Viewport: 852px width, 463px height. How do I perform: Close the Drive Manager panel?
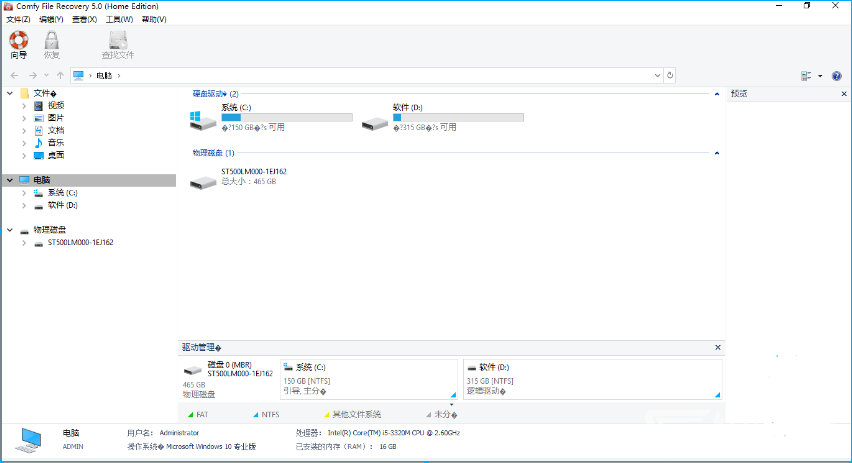718,347
